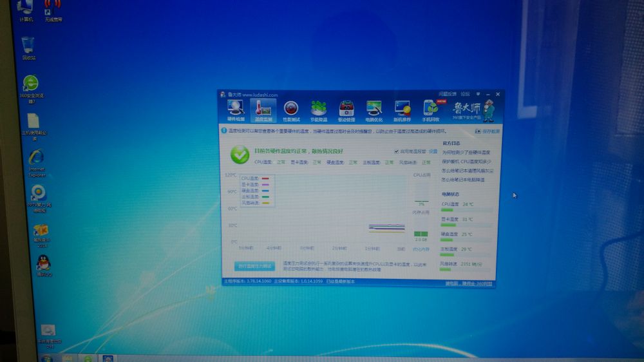
Task: Open first official log article link
Action: tap(466, 153)
